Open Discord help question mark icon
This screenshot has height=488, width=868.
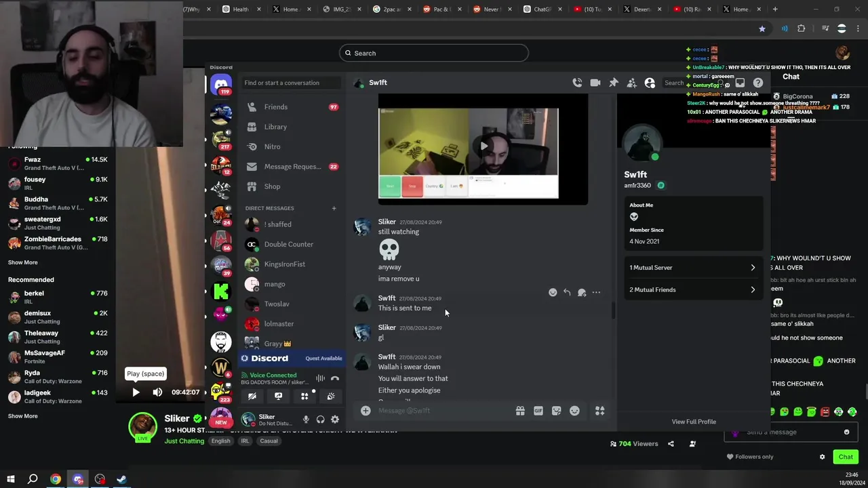point(757,83)
